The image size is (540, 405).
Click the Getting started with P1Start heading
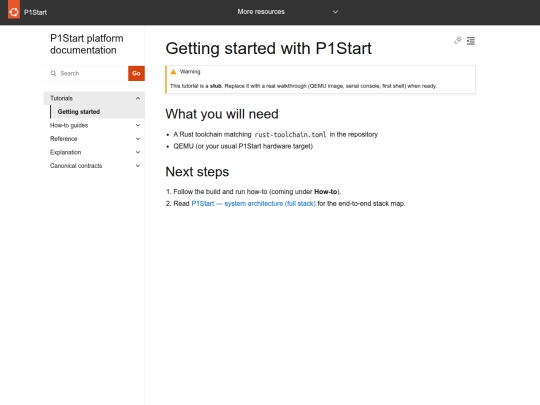[x=268, y=48]
